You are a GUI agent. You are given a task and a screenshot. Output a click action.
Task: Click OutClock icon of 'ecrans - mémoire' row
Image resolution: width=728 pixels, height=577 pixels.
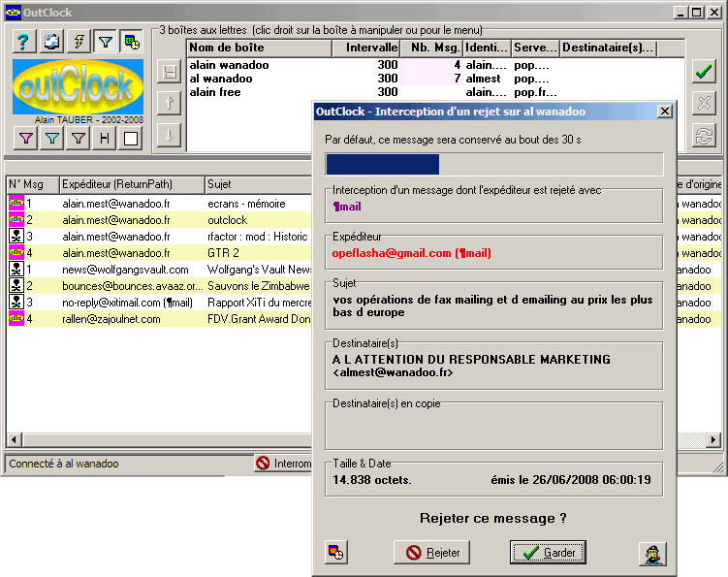tap(16, 203)
